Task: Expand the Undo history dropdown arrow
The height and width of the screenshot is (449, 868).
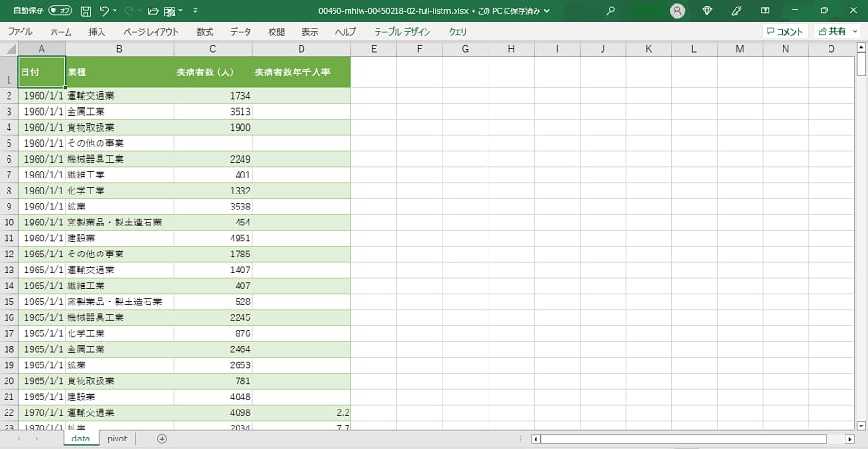Action: tap(115, 10)
